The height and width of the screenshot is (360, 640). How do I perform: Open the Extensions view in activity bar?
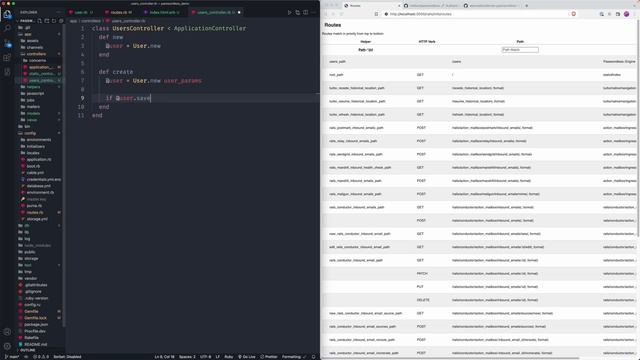(7, 57)
